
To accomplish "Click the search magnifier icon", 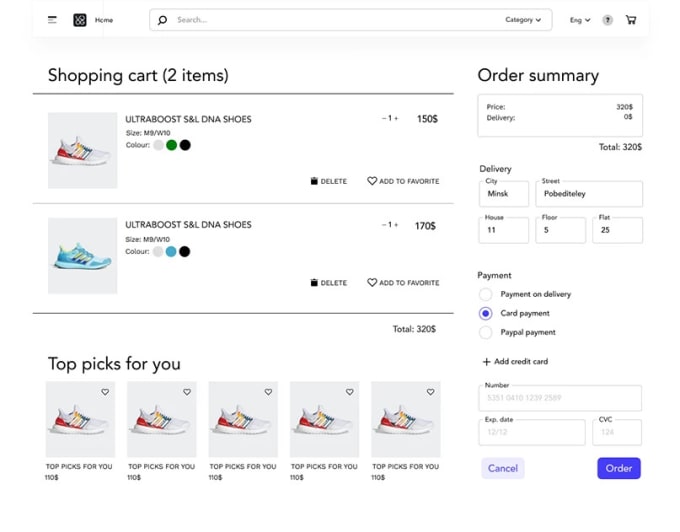I will (x=162, y=20).
